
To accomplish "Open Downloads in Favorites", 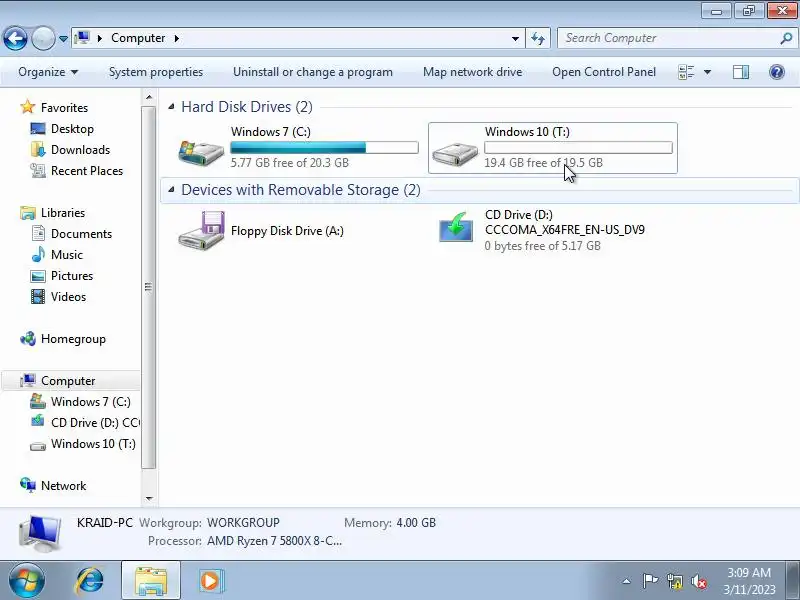I will point(80,149).
